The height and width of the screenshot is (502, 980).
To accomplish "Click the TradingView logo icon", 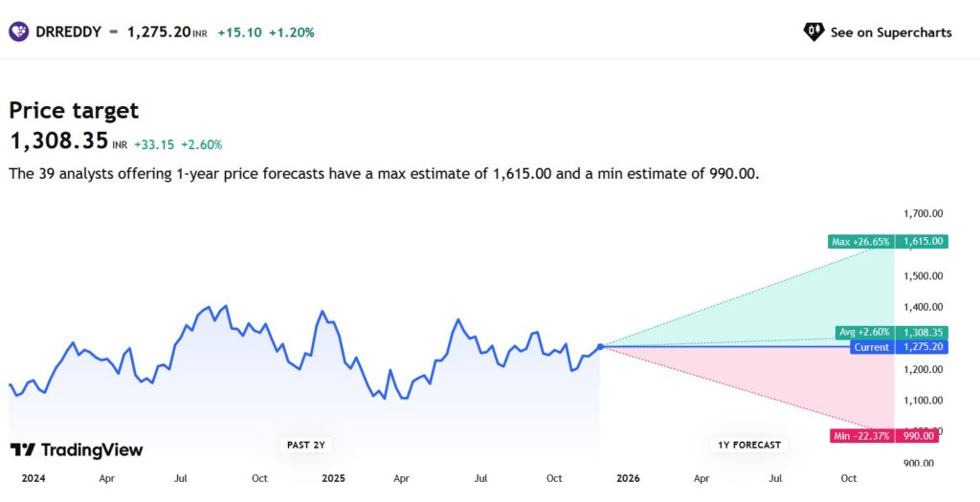I will point(23,450).
